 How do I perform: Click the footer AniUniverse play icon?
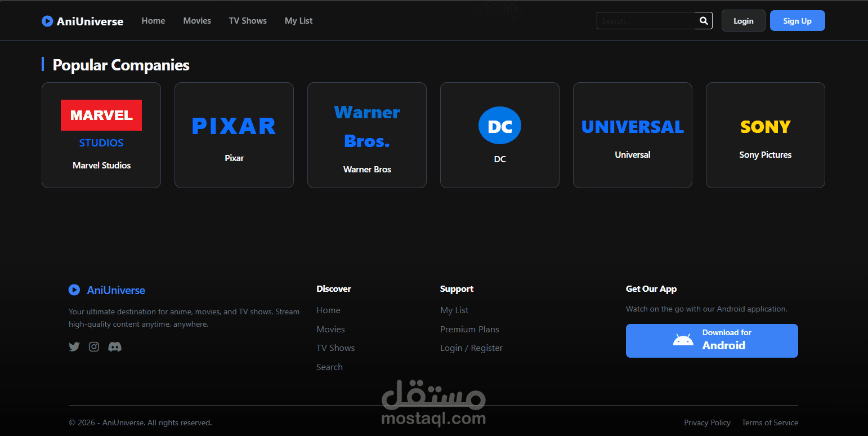(x=74, y=290)
